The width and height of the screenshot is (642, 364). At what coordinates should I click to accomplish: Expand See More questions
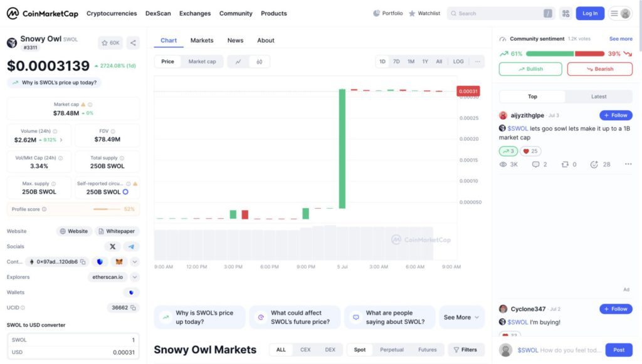(x=461, y=318)
